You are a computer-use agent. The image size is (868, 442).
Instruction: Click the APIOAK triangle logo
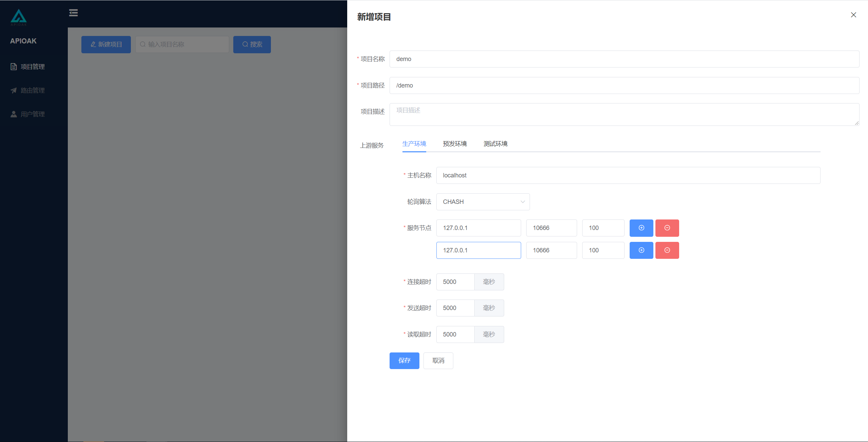(19, 17)
